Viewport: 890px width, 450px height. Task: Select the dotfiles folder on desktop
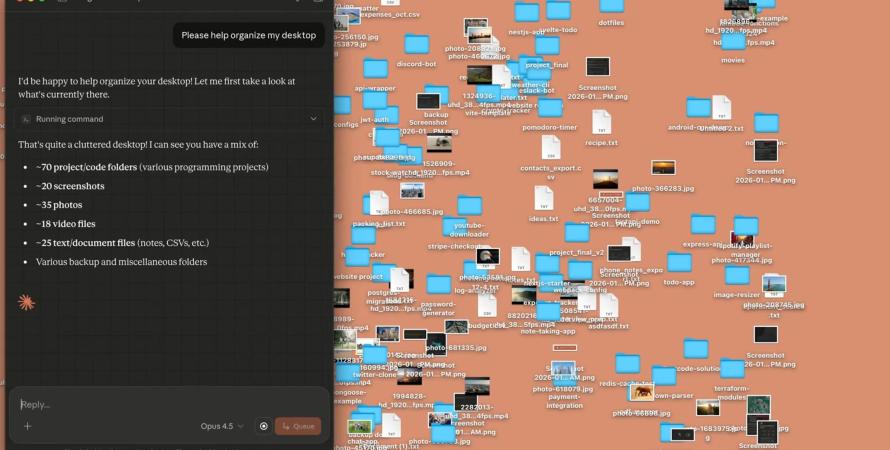coord(611,5)
